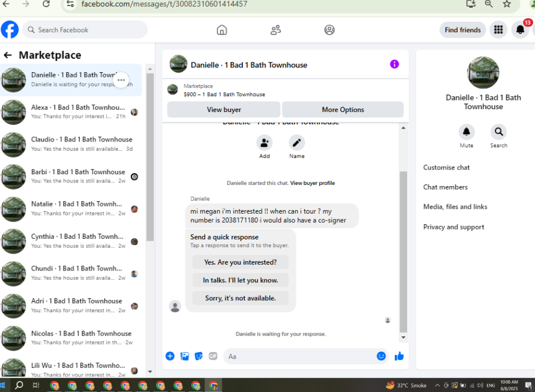Screen dimensions: 535x392
Task: Click the Facebook logo icon
Action: 9,30
